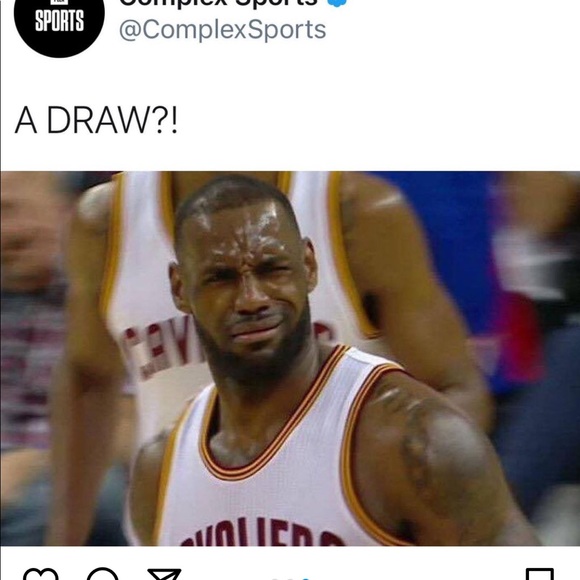Select the "A DRAW?!" tweet text
Screen dimensions: 580x580
pos(96,121)
